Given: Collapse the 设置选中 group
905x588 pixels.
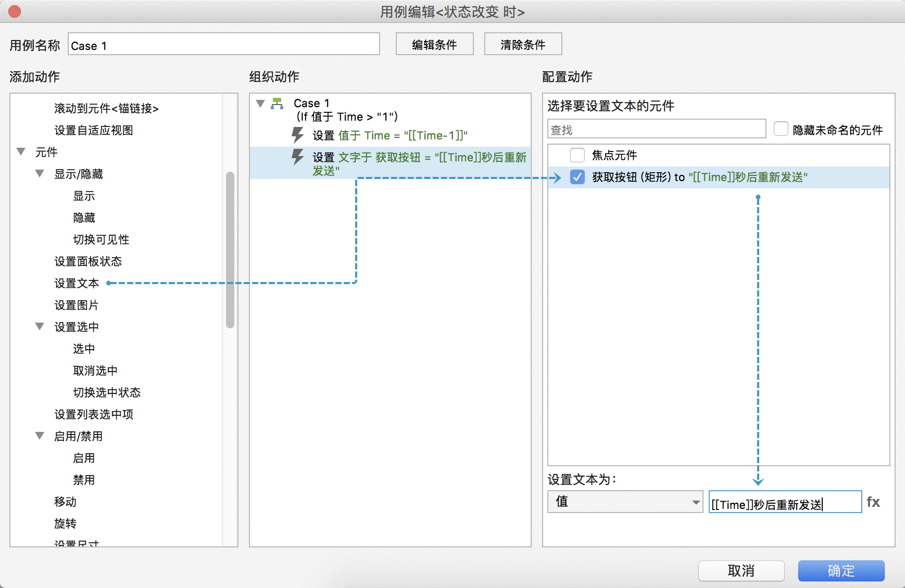Looking at the screenshot, I should pos(40,327).
